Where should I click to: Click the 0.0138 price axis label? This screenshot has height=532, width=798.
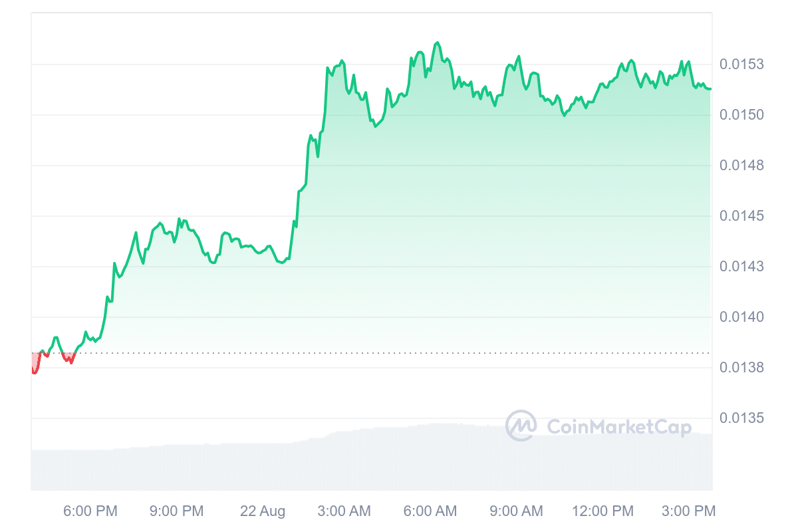742,368
